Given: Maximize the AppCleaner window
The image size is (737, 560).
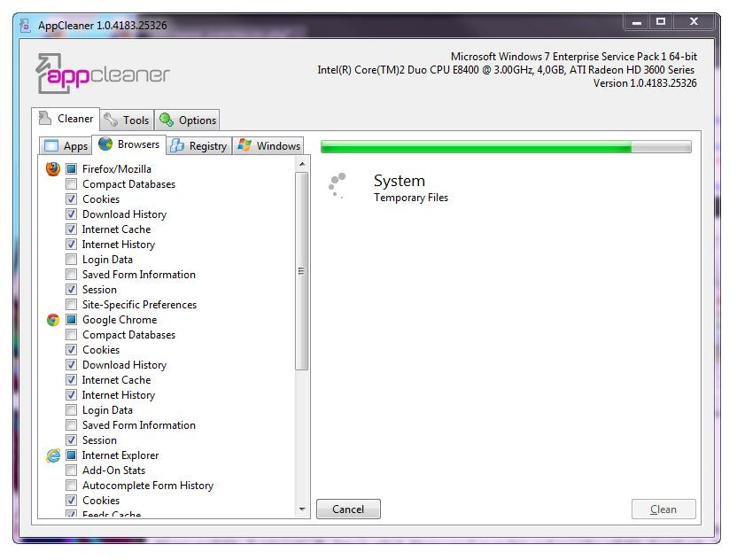Looking at the screenshot, I should [x=661, y=21].
